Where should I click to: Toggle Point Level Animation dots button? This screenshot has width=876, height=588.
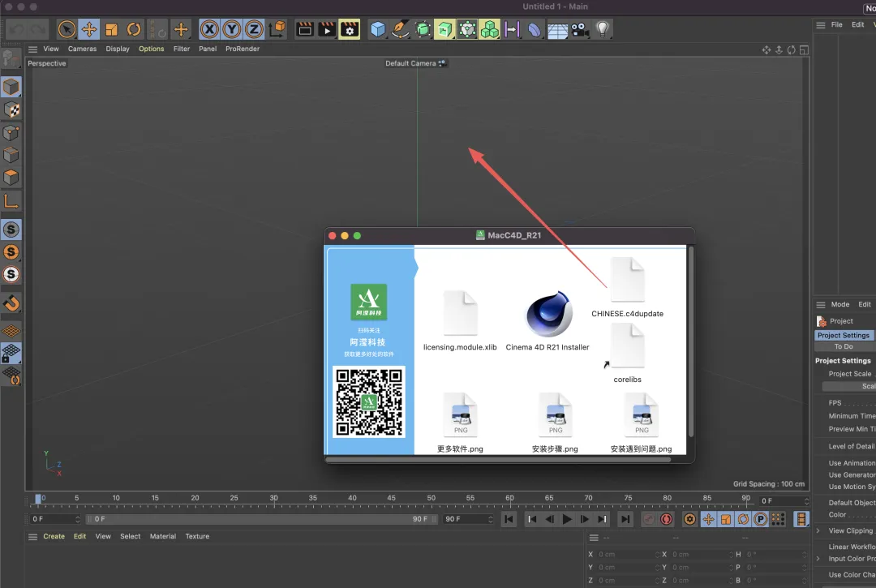pos(778,519)
